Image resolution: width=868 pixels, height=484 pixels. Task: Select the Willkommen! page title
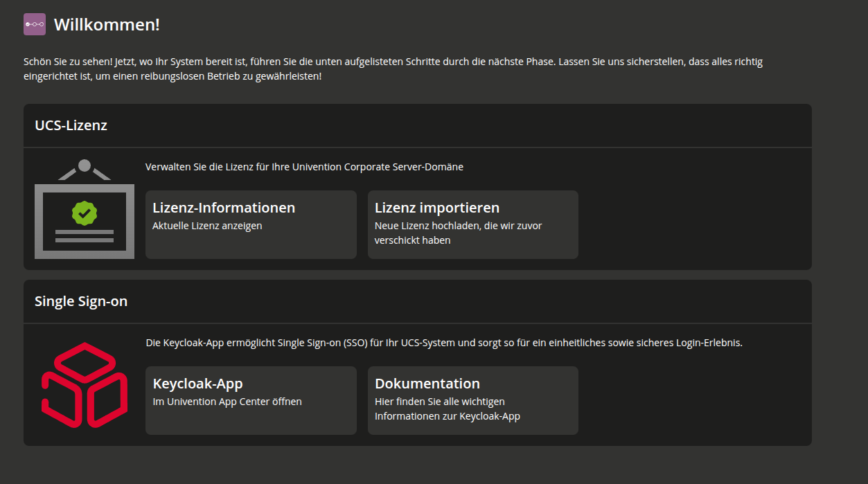[107, 24]
